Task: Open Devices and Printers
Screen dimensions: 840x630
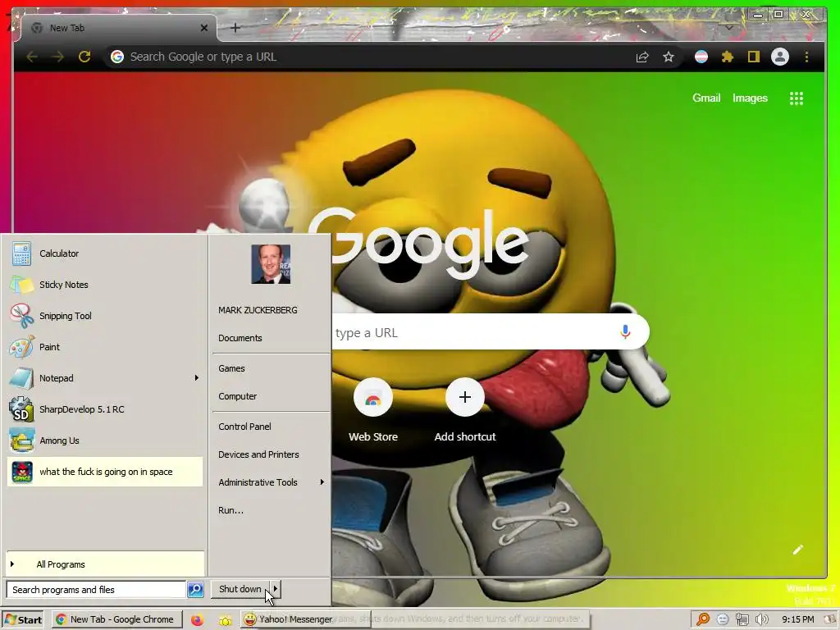Action: [258, 454]
